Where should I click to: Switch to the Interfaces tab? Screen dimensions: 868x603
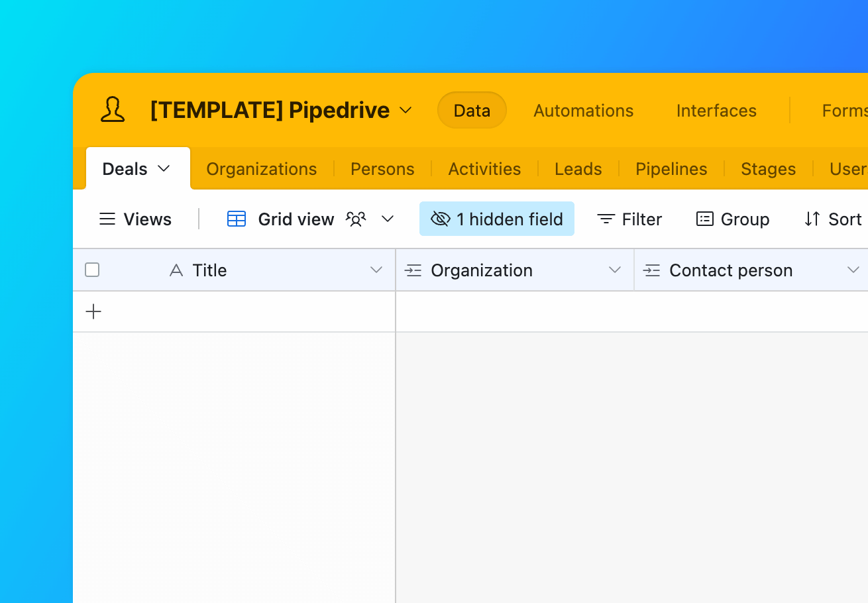tap(716, 111)
